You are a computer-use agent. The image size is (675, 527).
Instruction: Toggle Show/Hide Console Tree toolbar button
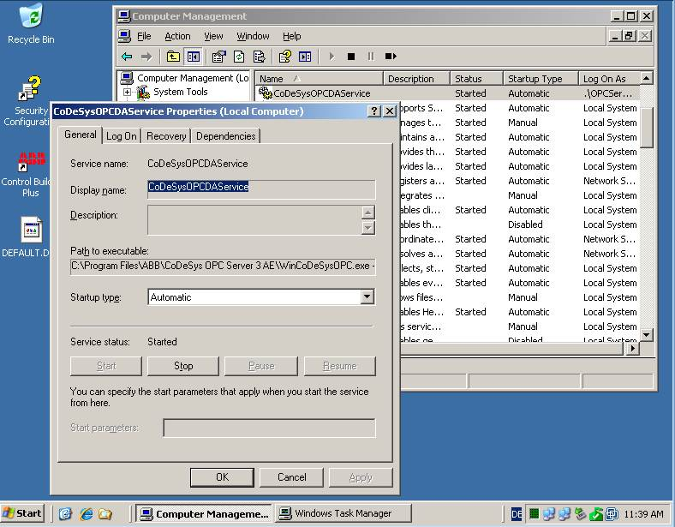(193, 56)
